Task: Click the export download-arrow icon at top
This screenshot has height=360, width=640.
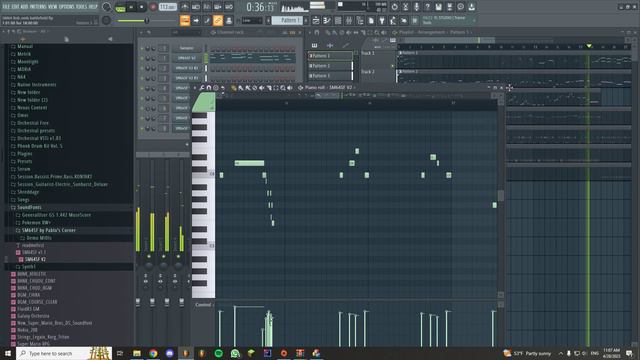Action: point(471,7)
